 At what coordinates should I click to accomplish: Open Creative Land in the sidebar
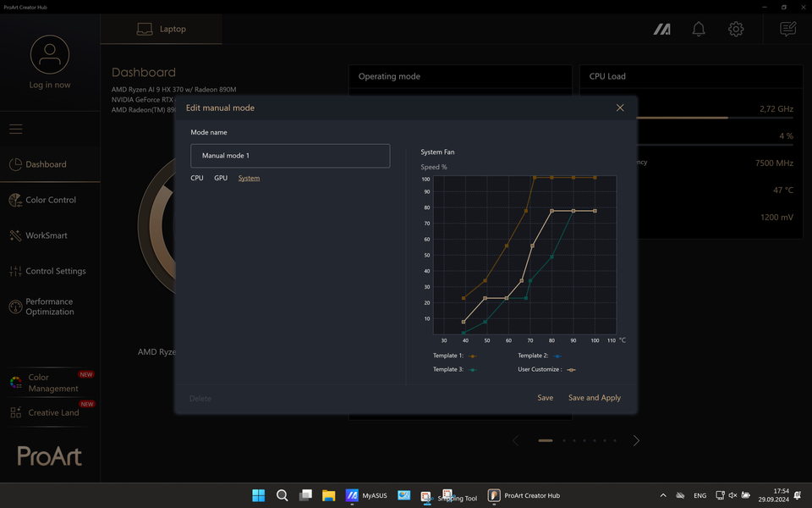[x=50, y=412]
